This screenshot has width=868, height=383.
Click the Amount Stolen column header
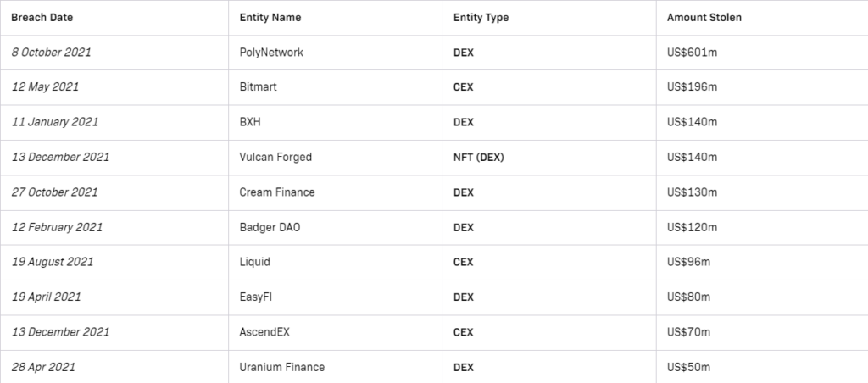(x=704, y=17)
